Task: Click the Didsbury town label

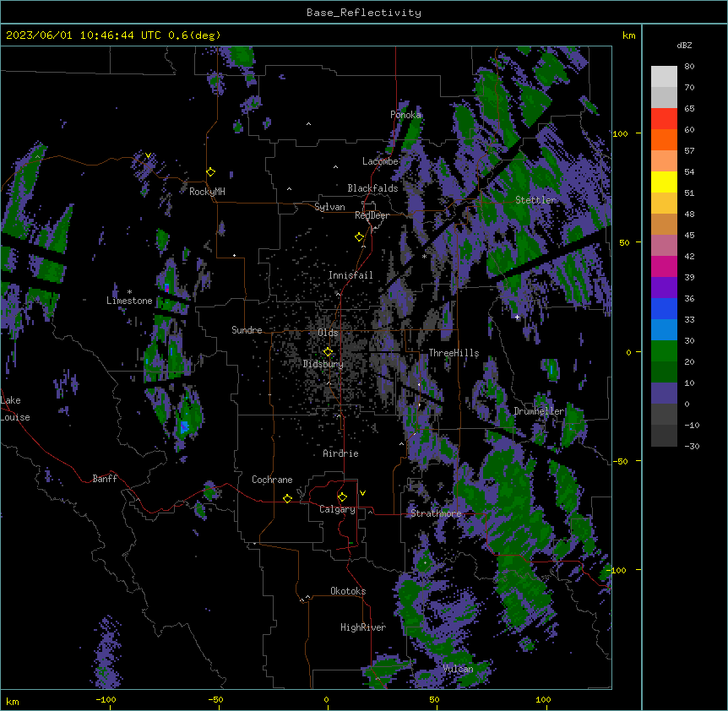Action: (323, 364)
